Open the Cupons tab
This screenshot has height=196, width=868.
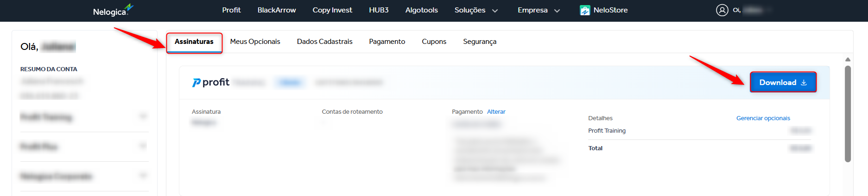434,42
